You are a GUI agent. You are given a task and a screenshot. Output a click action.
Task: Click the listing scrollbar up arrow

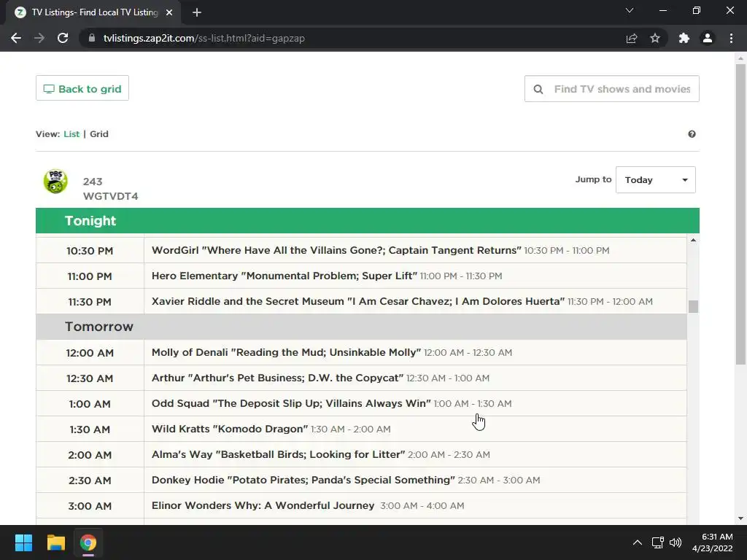[693, 241]
